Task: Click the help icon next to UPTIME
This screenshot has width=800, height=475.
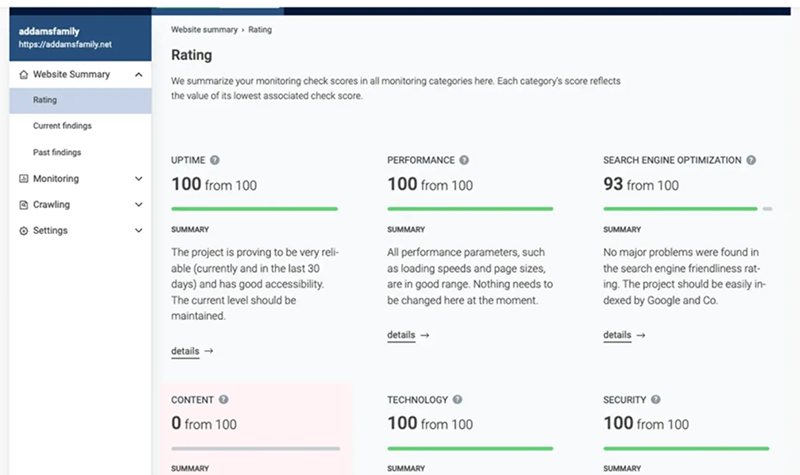Action: 215,160
